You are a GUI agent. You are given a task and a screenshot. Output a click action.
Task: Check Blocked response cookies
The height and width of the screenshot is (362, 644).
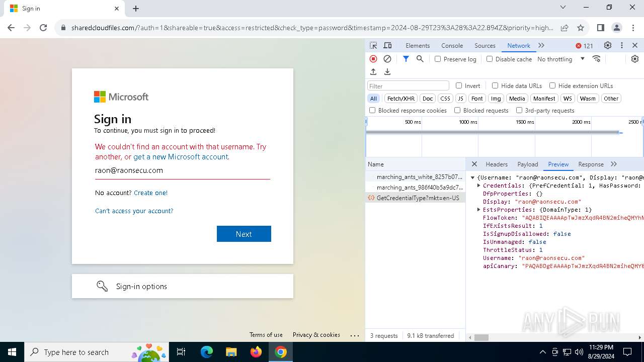[372, 110]
